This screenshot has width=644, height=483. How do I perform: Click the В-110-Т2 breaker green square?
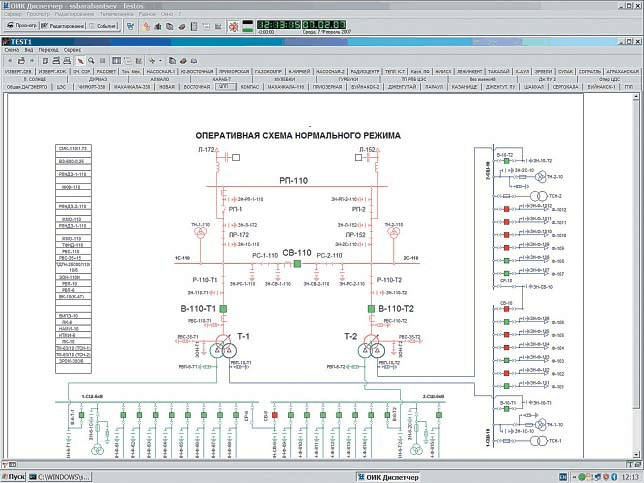click(x=371, y=309)
